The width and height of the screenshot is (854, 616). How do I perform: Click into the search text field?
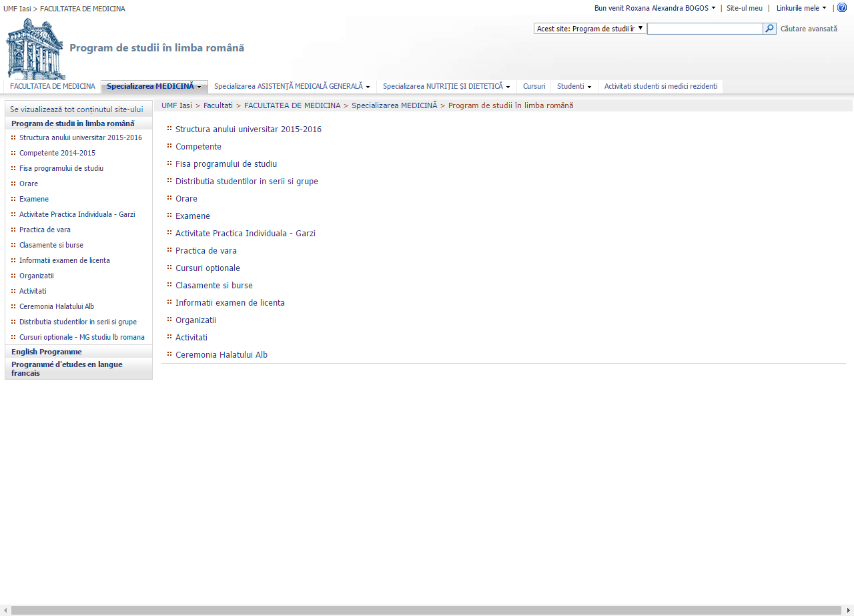coord(705,29)
